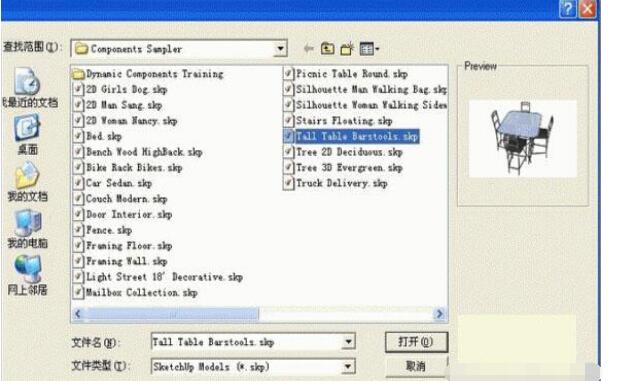
Task: Click file icon of Framing Floor.skp
Action: (78, 246)
